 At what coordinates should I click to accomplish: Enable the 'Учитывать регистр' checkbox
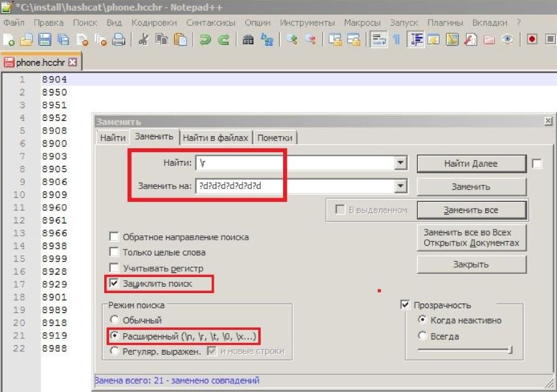tap(114, 268)
